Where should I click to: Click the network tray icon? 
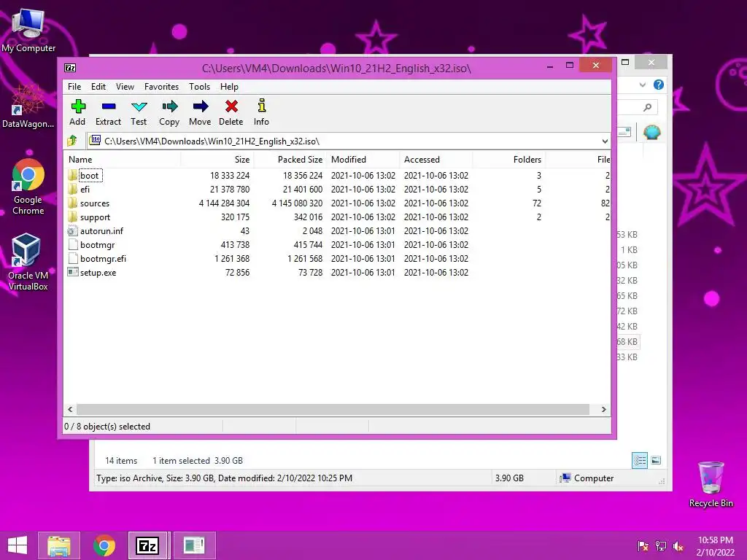point(661,545)
